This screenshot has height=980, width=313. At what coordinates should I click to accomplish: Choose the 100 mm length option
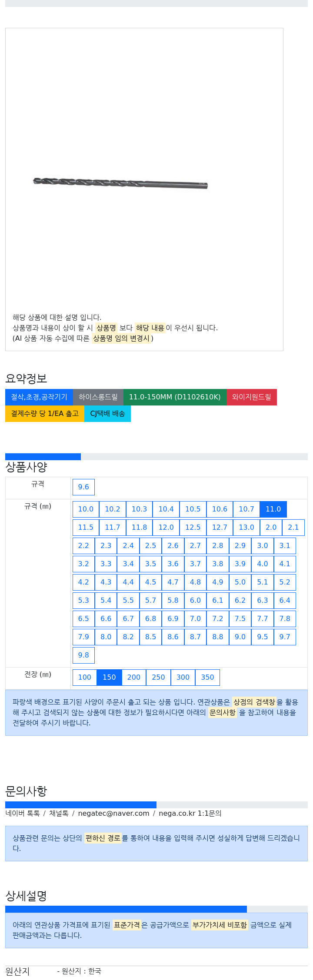point(85,677)
